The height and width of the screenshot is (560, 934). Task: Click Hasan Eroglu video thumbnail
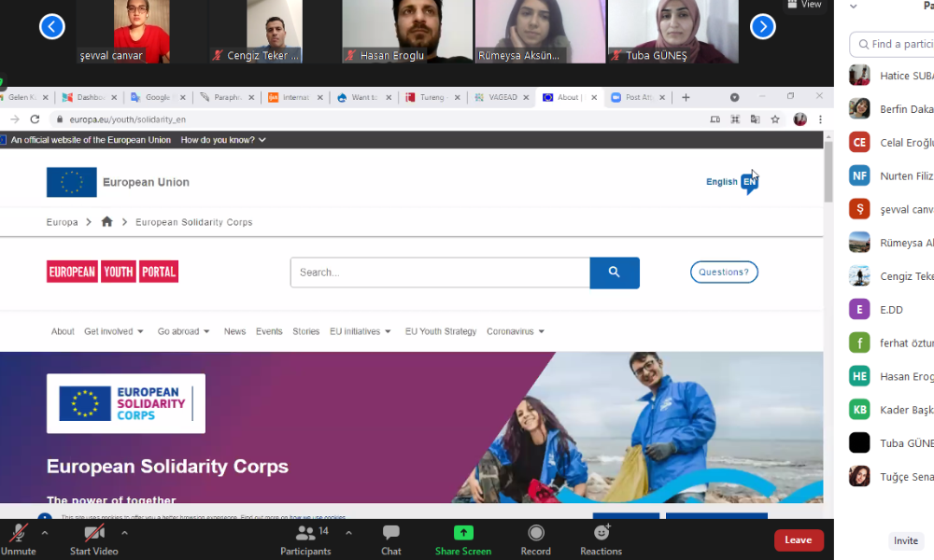407,32
